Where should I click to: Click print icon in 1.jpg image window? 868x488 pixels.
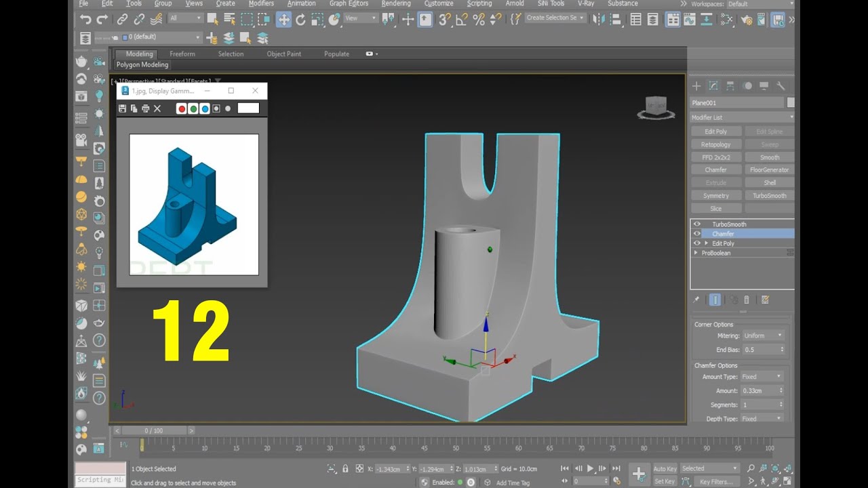145,108
